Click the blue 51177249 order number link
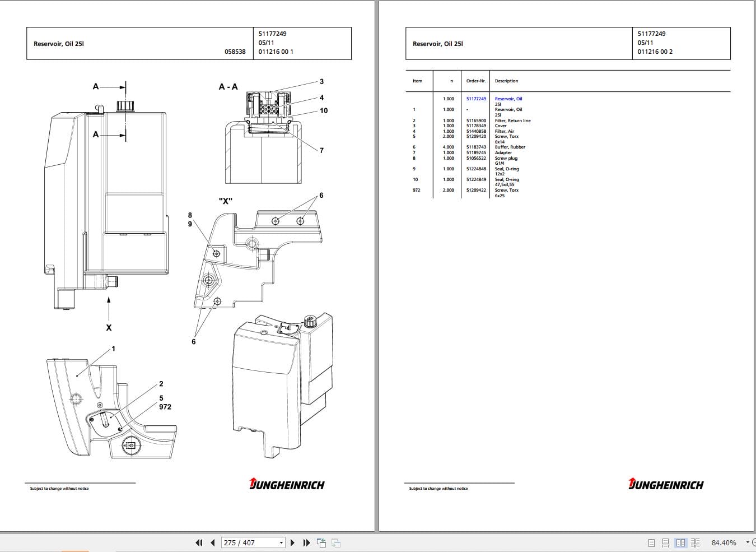The image size is (756, 552). click(x=475, y=98)
